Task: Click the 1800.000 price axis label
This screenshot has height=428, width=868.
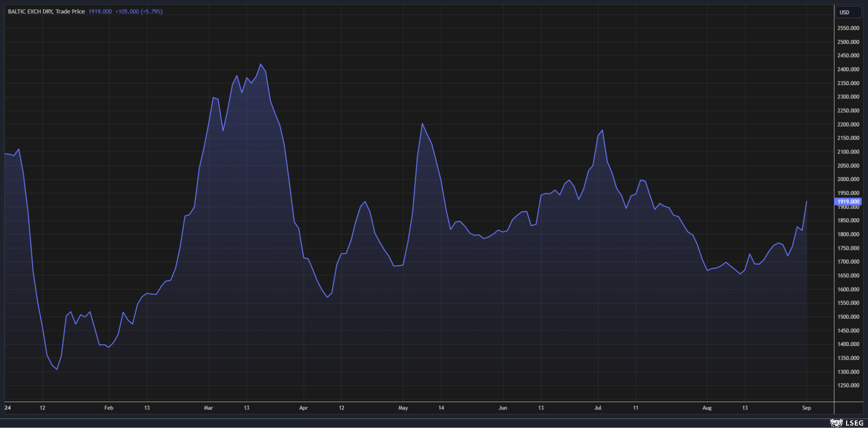Action: 848,234
